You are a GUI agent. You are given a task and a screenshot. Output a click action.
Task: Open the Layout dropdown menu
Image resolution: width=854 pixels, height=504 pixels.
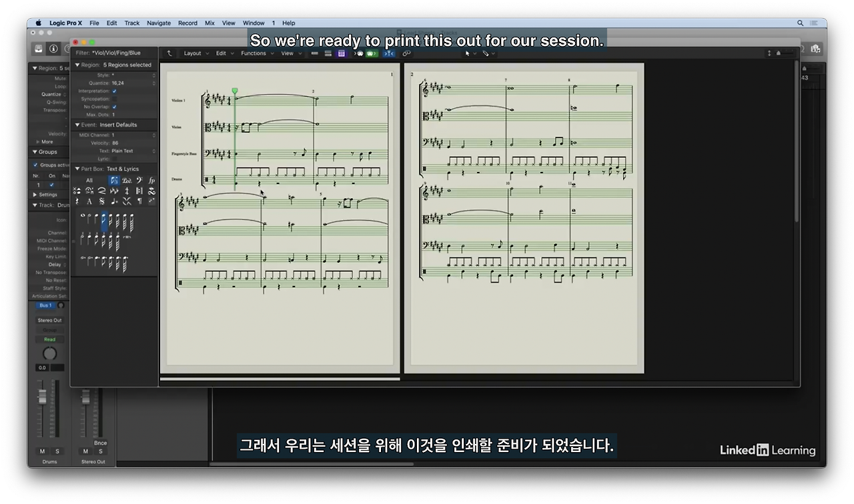point(195,53)
